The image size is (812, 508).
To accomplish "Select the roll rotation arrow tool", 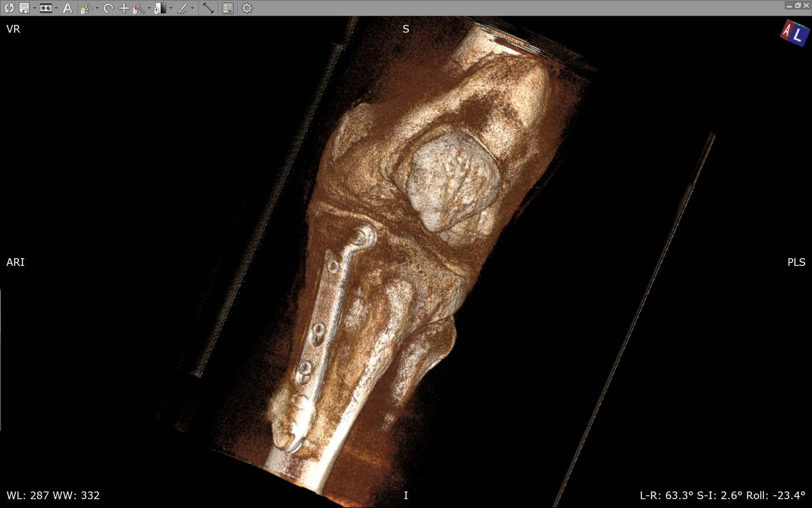I will click(x=109, y=8).
